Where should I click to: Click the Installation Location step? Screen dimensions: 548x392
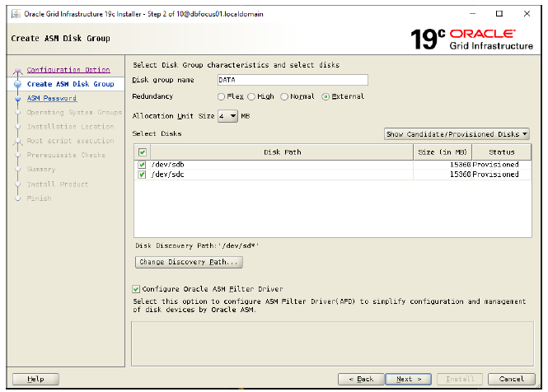tap(71, 127)
